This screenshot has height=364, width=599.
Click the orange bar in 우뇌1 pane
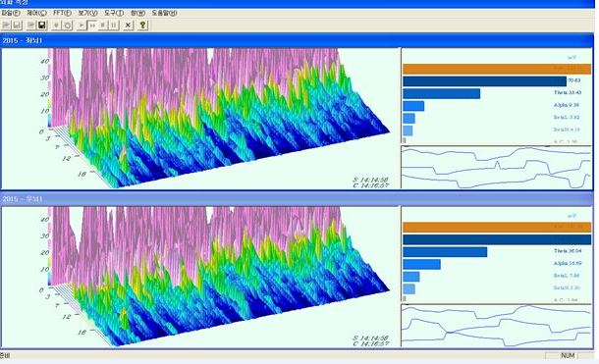(x=497, y=227)
